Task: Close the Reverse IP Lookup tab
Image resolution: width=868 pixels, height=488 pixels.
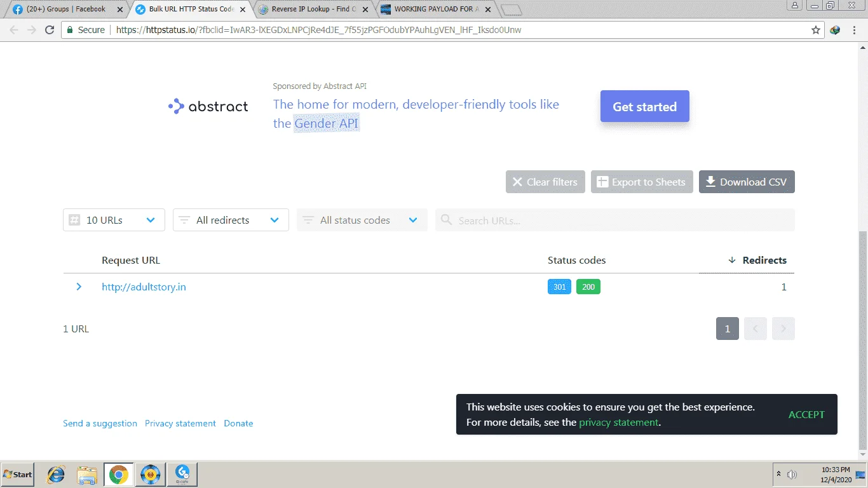Action: click(x=365, y=10)
